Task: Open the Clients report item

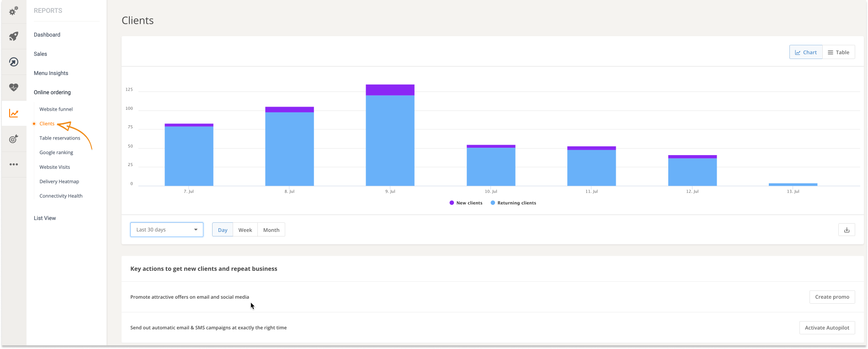Action: [x=47, y=123]
